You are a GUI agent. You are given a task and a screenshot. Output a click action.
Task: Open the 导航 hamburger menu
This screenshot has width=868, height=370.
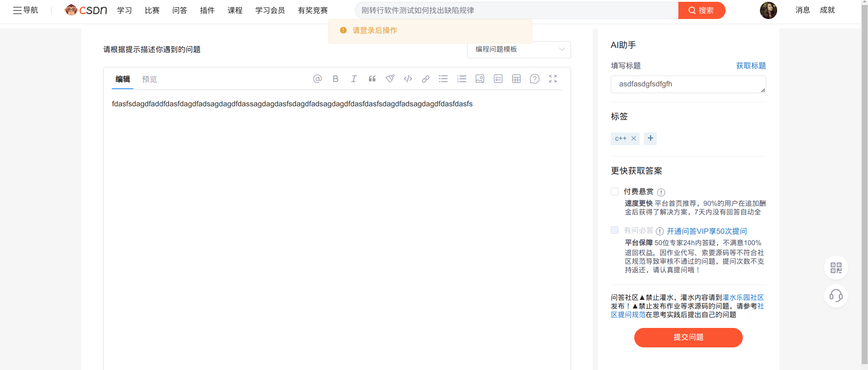pyautogui.click(x=25, y=10)
